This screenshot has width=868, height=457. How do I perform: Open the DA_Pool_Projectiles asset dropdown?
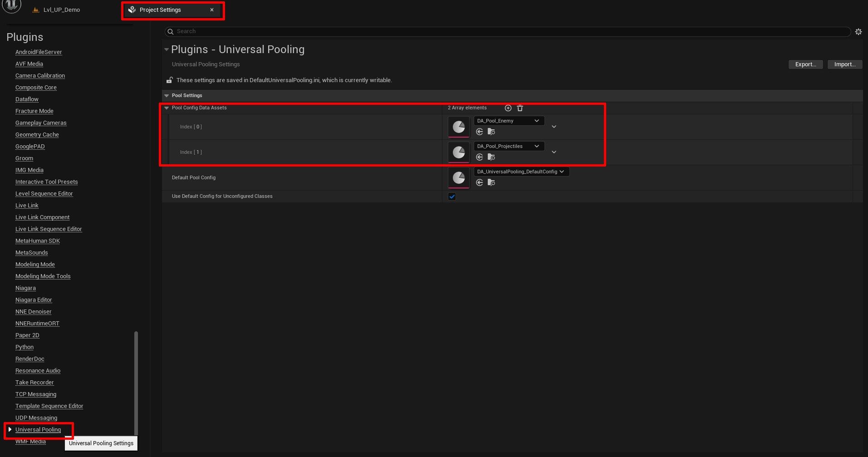click(x=509, y=146)
